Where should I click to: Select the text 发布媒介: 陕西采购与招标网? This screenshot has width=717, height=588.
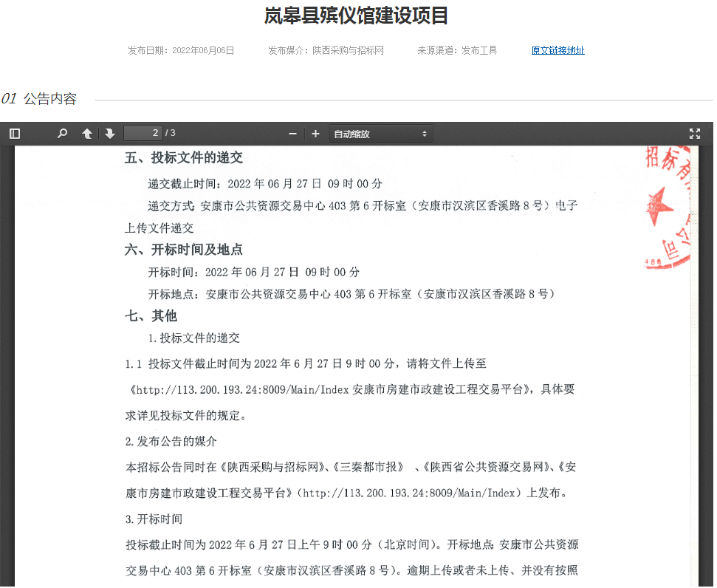[x=326, y=50]
